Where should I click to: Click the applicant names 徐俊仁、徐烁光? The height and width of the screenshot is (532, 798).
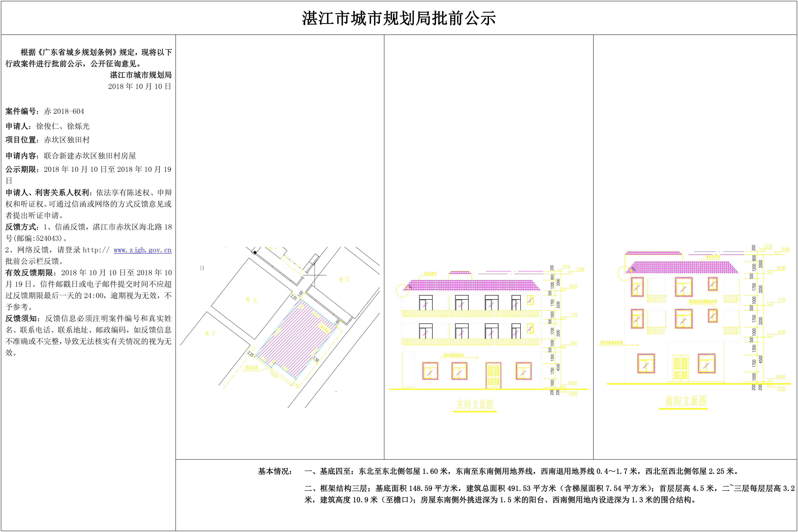[x=63, y=126]
